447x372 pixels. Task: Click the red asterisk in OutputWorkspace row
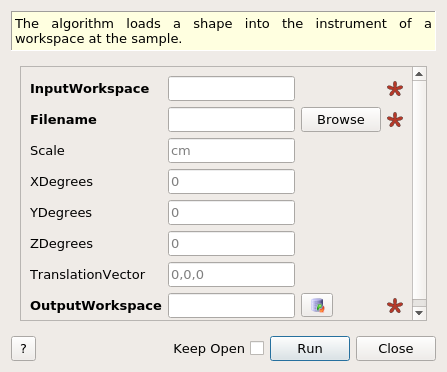coord(395,306)
